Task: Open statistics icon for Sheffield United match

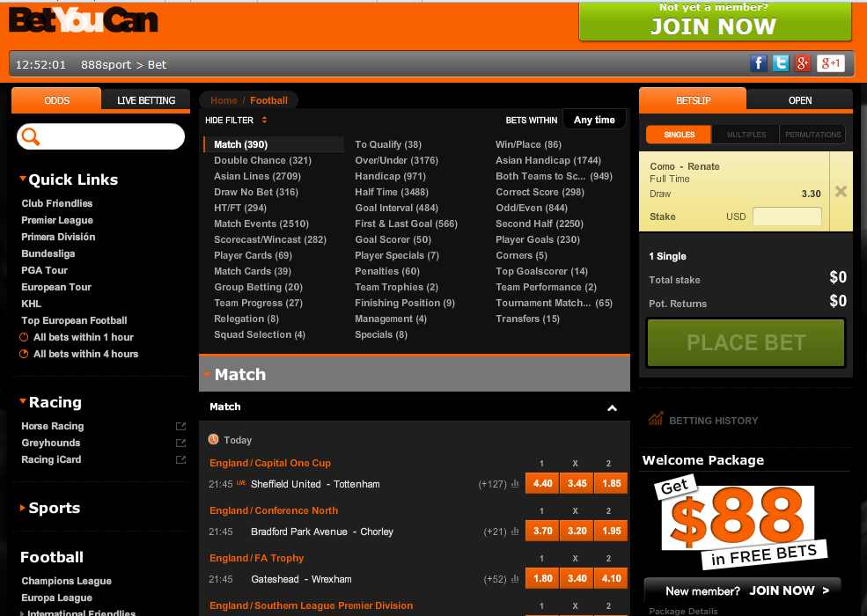Action: [515, 484]
